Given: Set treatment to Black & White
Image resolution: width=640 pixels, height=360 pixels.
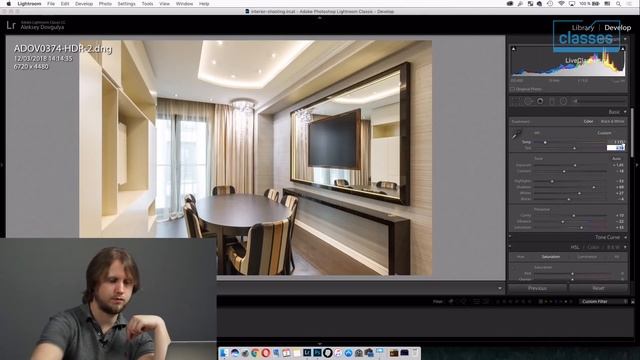Looking at the screenshot, I should (x=612, y=122).
